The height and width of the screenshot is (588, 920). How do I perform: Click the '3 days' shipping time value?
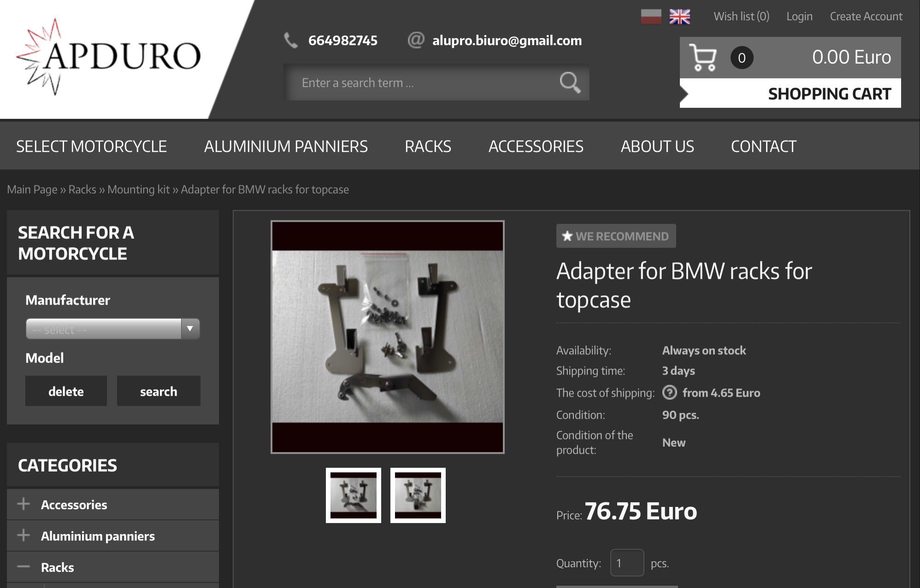pos(678,370)
